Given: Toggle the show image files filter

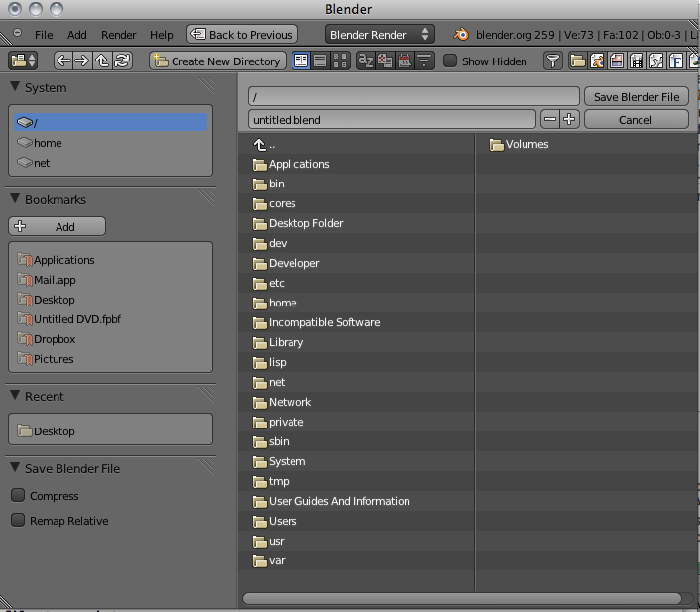Looking at the screenshot, I should [x=617, y=61].
